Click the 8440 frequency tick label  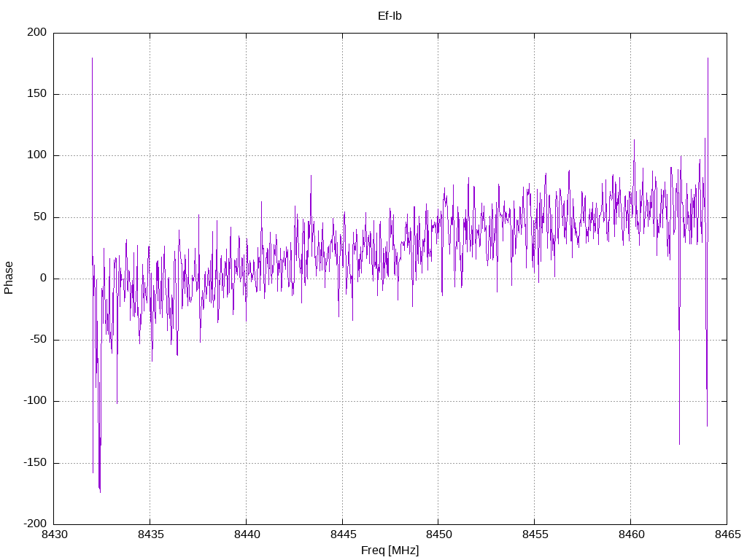click(246, 535)
